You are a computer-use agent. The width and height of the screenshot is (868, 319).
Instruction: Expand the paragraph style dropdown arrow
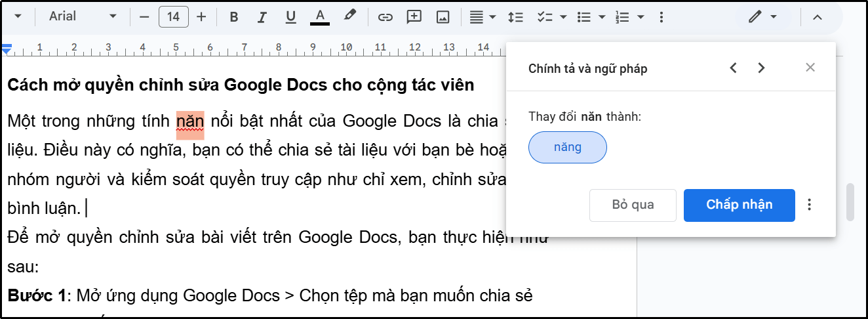click(x=18, y=16)
